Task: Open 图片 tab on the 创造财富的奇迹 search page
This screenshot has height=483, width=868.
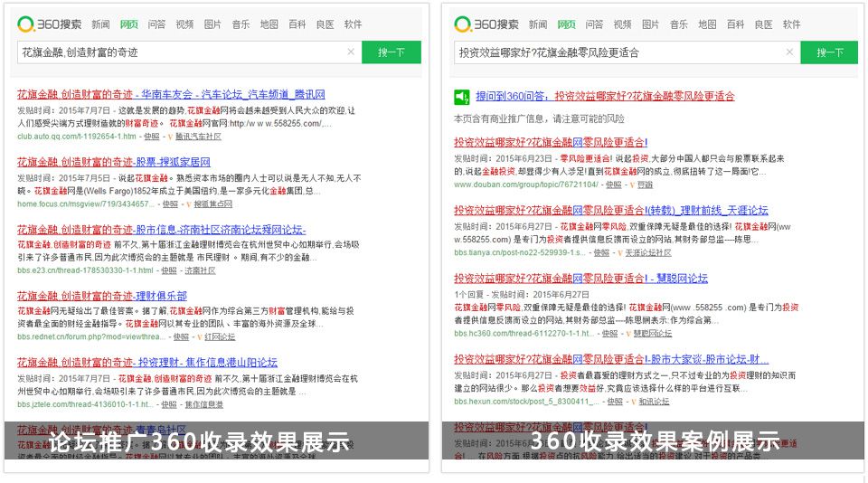Action: pyautogui.click(x=212, y=24)
